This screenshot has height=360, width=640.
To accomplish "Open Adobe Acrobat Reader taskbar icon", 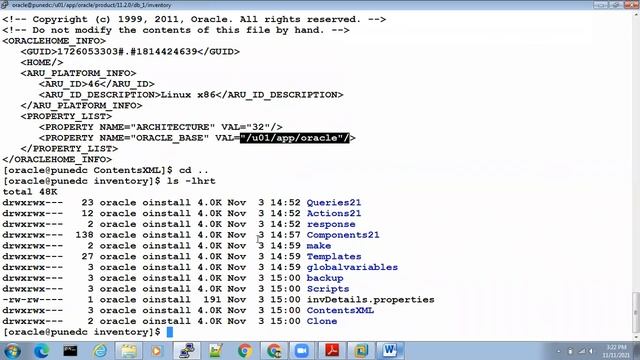I will (x=331, y=351).
